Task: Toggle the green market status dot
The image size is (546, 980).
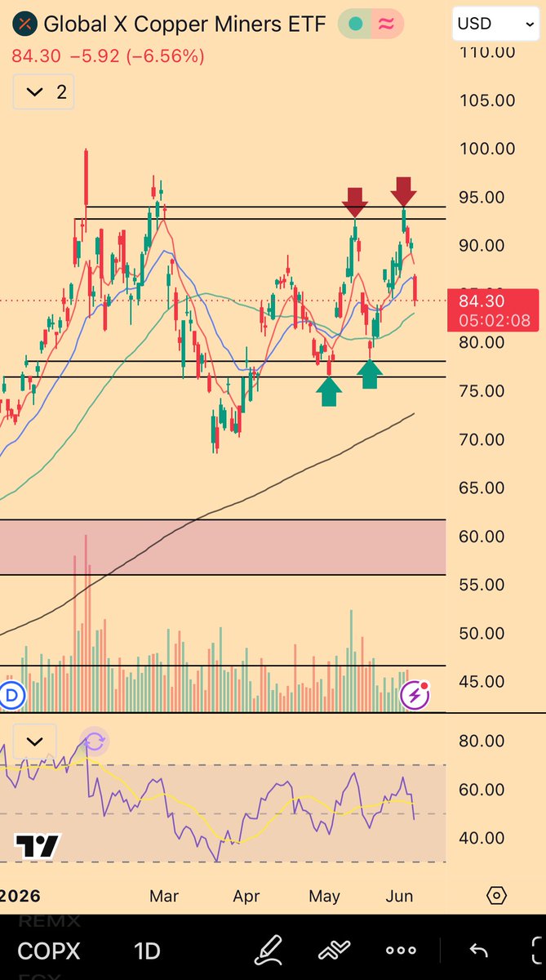Action: [356, 24]
